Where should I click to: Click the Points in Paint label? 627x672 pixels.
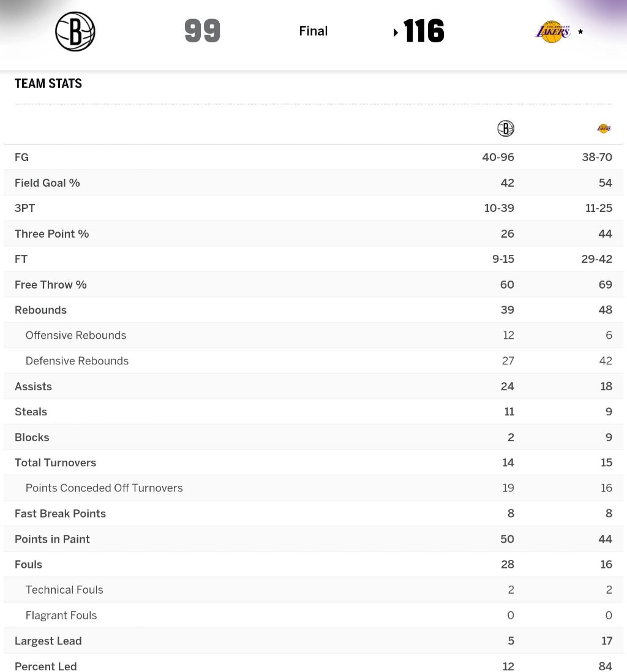coord(52,539)
